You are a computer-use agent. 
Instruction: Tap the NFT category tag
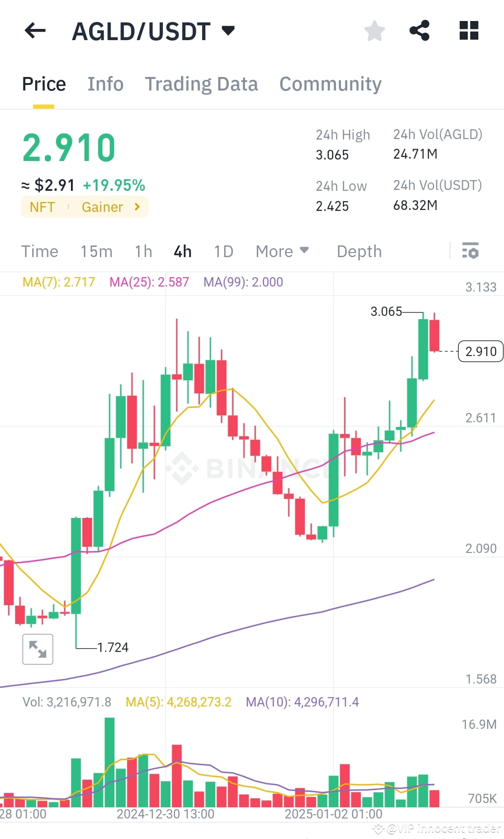42,207
